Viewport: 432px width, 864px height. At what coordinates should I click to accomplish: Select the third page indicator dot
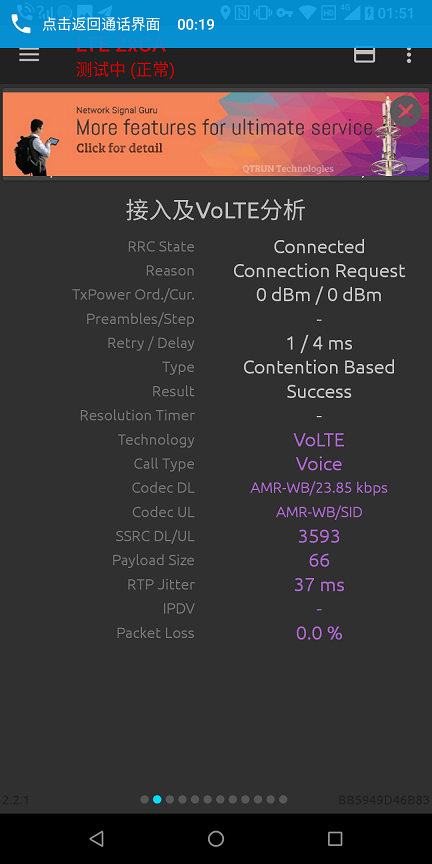(170, 799)
